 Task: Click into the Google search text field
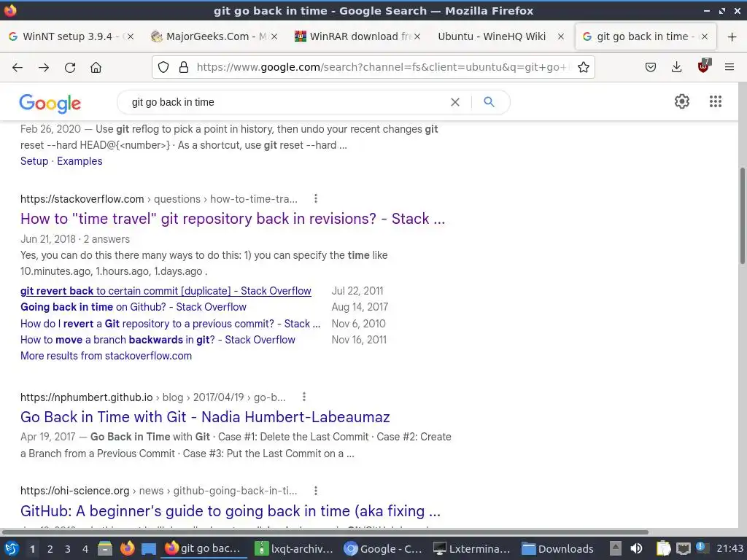[x=286, y=102]
